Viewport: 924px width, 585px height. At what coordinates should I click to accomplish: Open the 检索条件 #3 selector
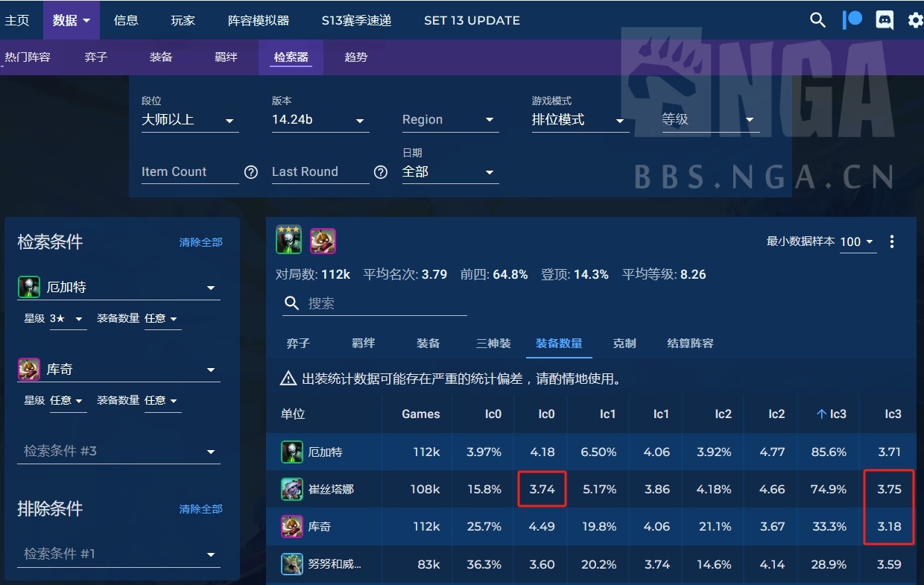[x=119, y=452]
